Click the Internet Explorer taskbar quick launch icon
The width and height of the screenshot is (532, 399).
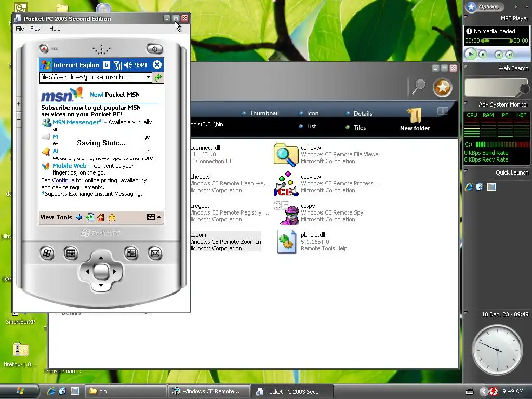(x=51, y=391)
